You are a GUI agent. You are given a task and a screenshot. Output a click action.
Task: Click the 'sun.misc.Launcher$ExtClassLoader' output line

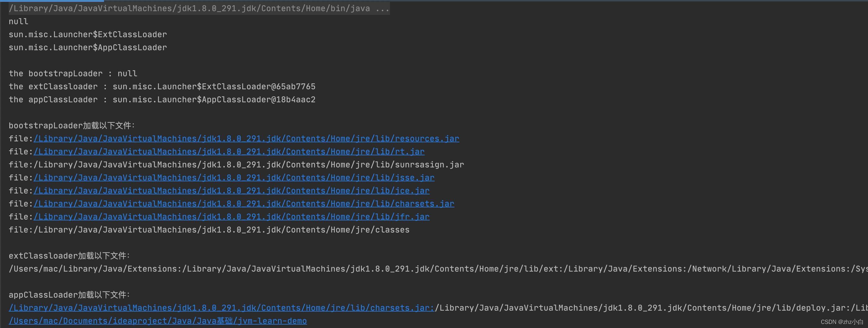pyautogui.click(x=88, y=34)
